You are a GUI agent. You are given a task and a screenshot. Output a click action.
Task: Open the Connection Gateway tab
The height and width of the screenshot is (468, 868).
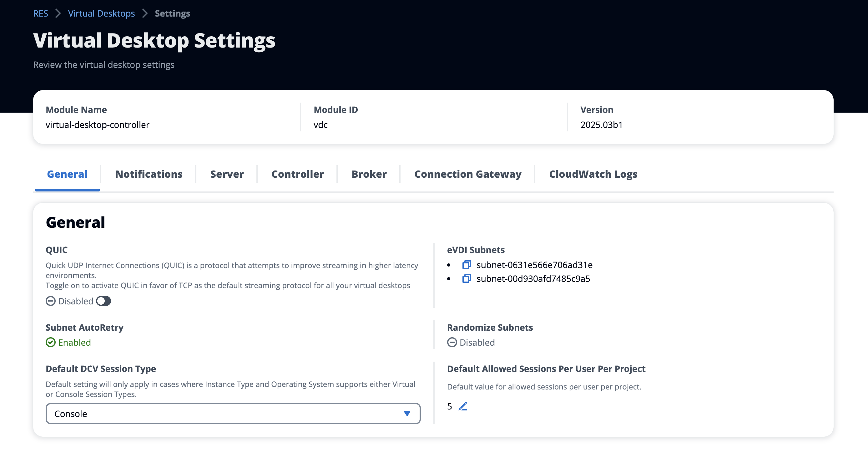pyautogui.click(x=468, y=174)
